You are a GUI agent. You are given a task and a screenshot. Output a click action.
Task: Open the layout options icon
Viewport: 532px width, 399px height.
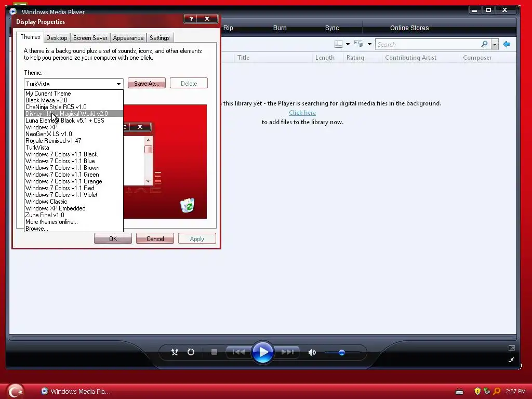[338, 44]
